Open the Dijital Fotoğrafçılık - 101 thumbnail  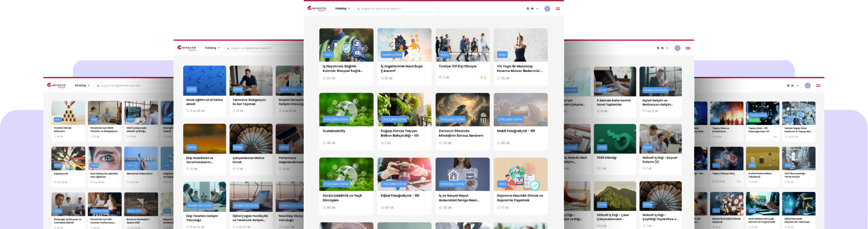click(x=404, y=174)
